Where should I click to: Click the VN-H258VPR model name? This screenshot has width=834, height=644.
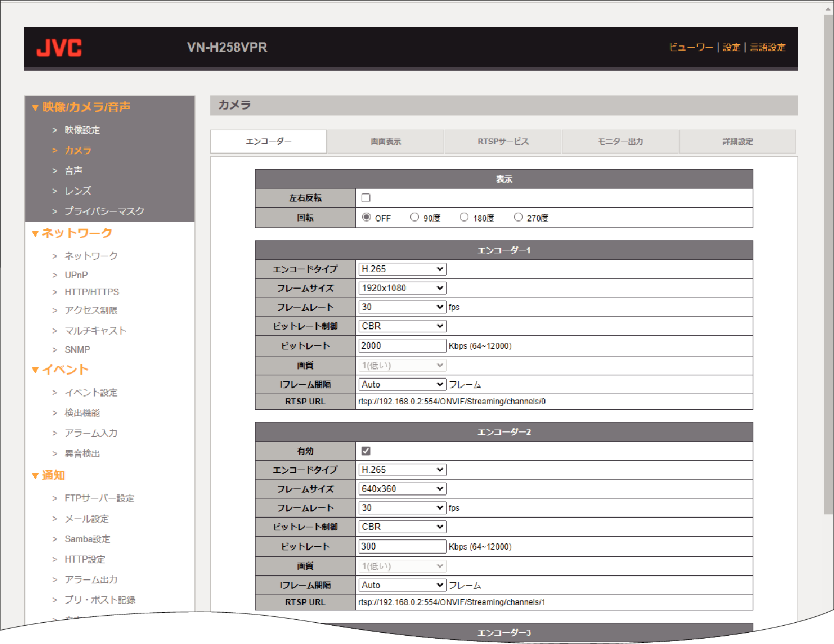227,48
